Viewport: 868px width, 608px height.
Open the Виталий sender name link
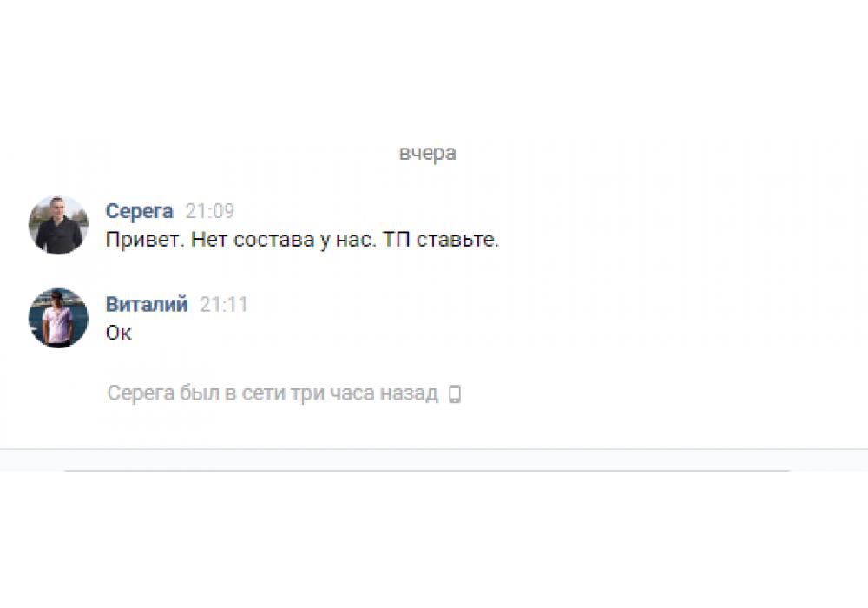point(147,304)
